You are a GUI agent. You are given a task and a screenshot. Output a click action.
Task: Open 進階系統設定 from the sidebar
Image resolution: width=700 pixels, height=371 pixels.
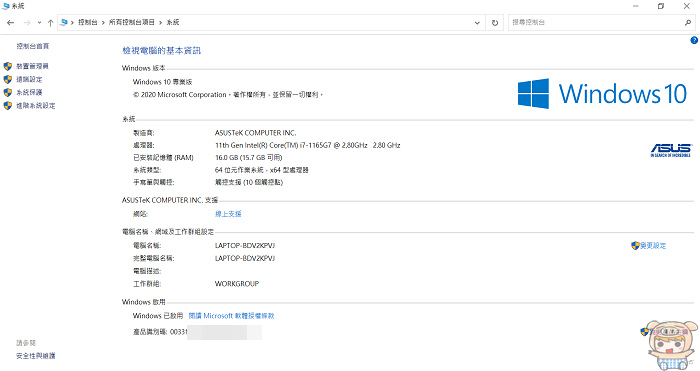coord(36,105)
